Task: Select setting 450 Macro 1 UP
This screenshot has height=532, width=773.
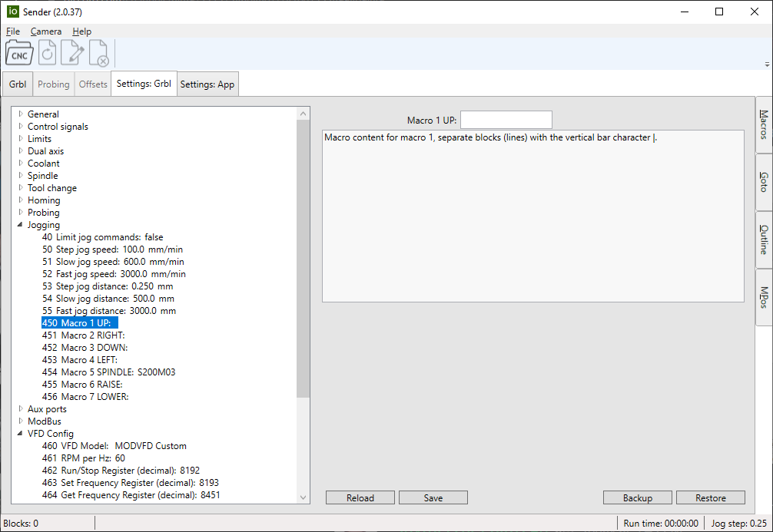Action: 80,323
